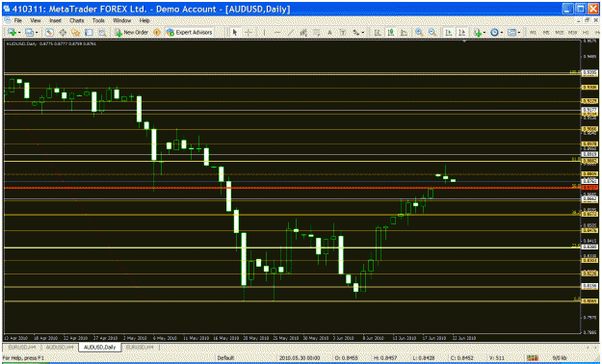Open the File menu

click(17, 20)
